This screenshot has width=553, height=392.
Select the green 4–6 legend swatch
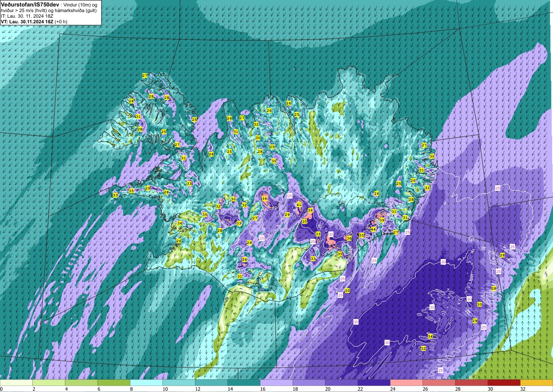[81, 383]
